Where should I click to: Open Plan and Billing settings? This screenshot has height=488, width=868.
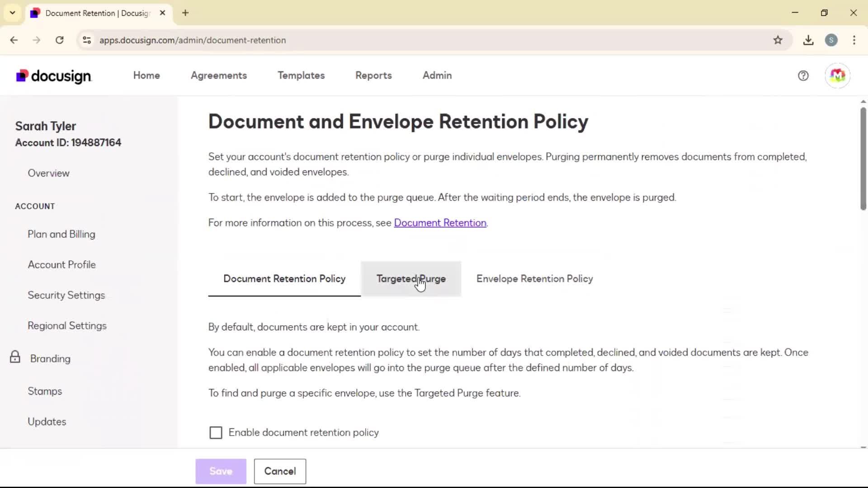(x=61, y=234)
